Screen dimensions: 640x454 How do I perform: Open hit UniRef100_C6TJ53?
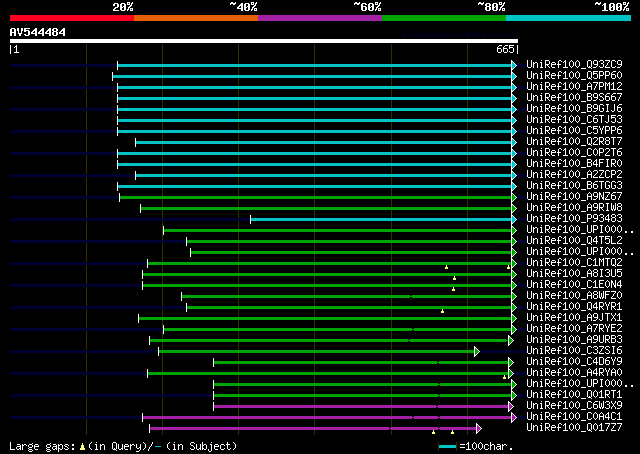coord(574,120)
